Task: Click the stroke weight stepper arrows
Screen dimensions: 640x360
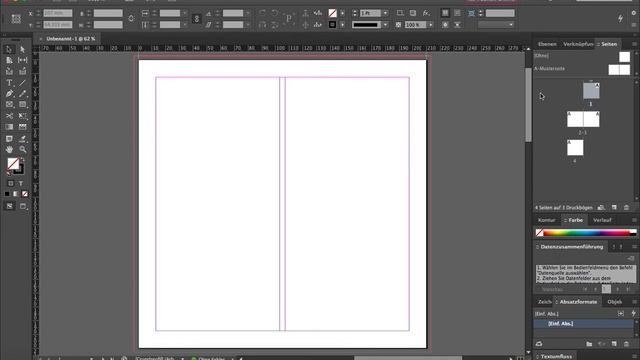Action: 354,13
